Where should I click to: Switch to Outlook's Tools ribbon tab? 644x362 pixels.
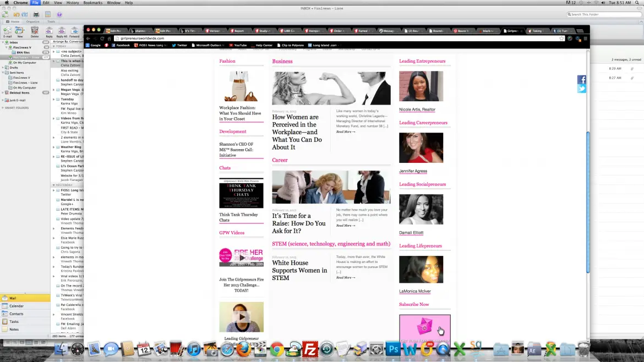click(x=51, y=21)
